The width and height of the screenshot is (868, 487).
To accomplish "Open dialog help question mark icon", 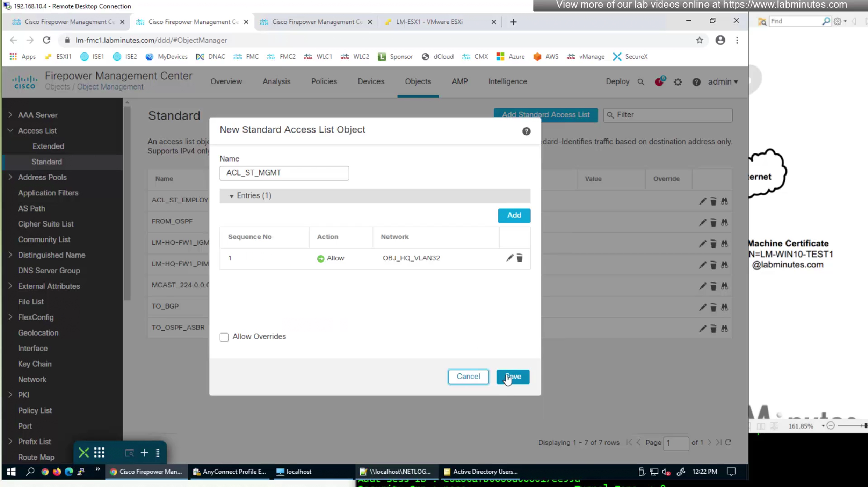I will [526, 132].
